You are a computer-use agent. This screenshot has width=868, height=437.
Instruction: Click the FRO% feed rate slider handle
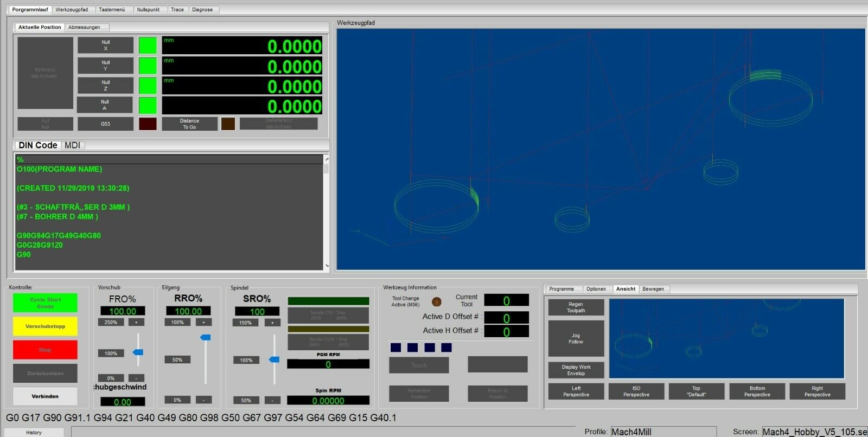[138, 352]
